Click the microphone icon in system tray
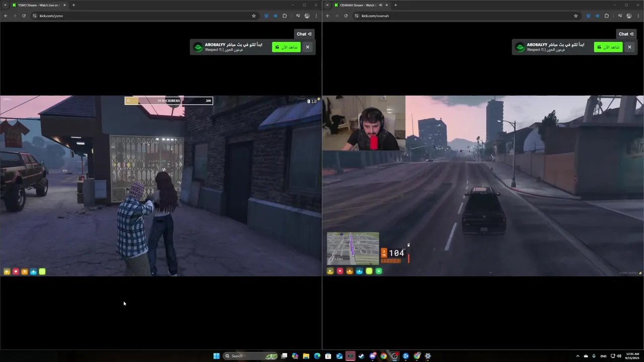644x362 pixels. click(594, 356)
